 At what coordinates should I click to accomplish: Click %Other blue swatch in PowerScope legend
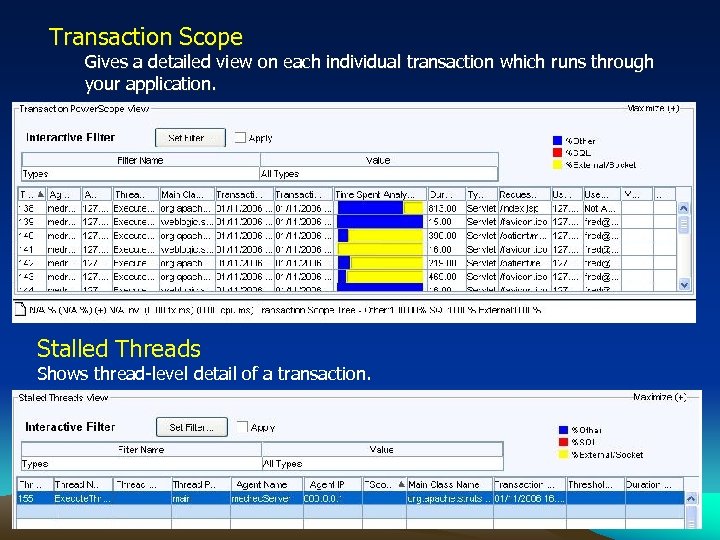[557, 141]
